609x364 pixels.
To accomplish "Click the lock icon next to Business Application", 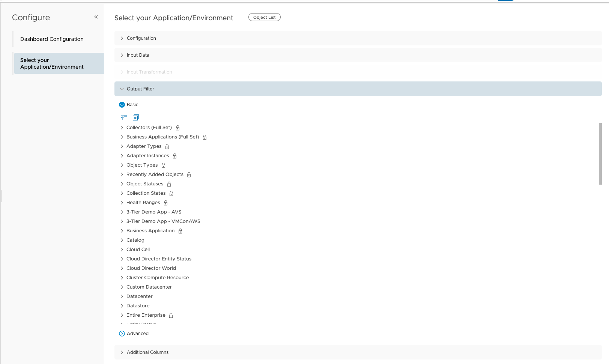I will click(x=180, y=231).
